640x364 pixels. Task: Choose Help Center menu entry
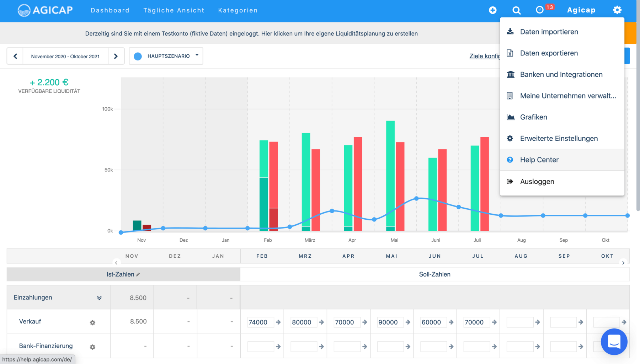[x=539, y=160]
